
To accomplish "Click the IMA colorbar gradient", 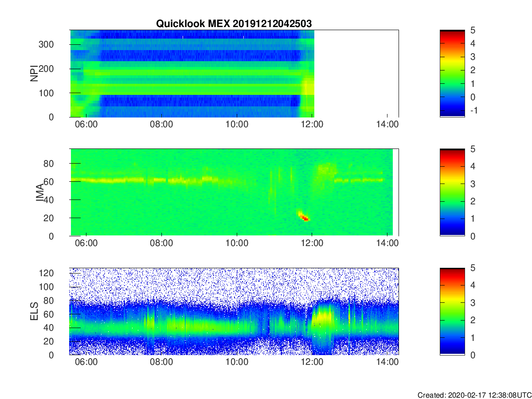I will 452,192.
